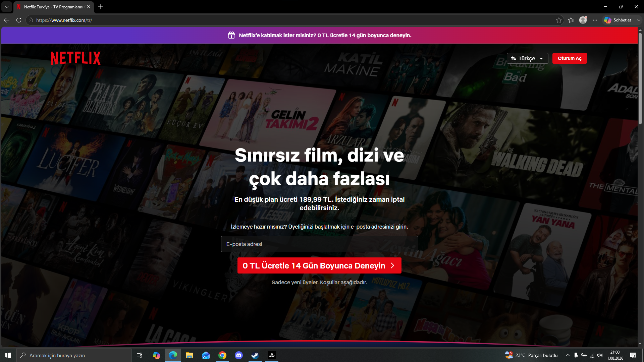Open Outlook from the taskbar
The width and height of the screenshot is (644, 362).
pos(206,355)
